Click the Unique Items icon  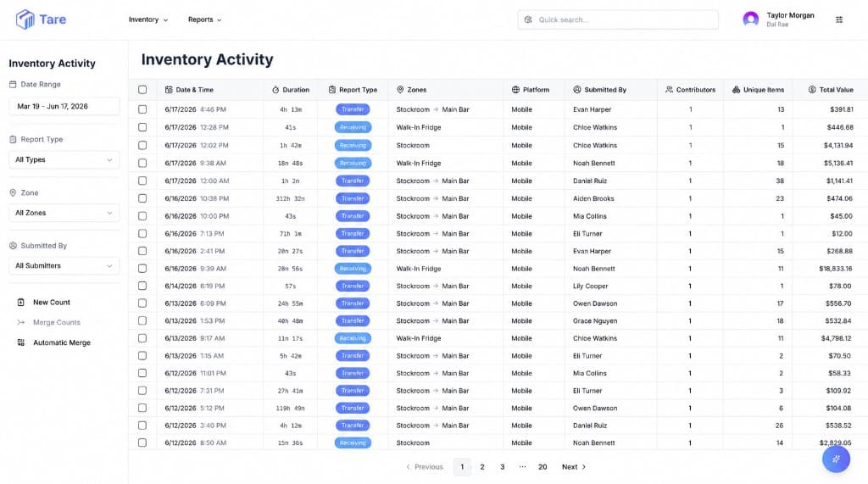737,90
